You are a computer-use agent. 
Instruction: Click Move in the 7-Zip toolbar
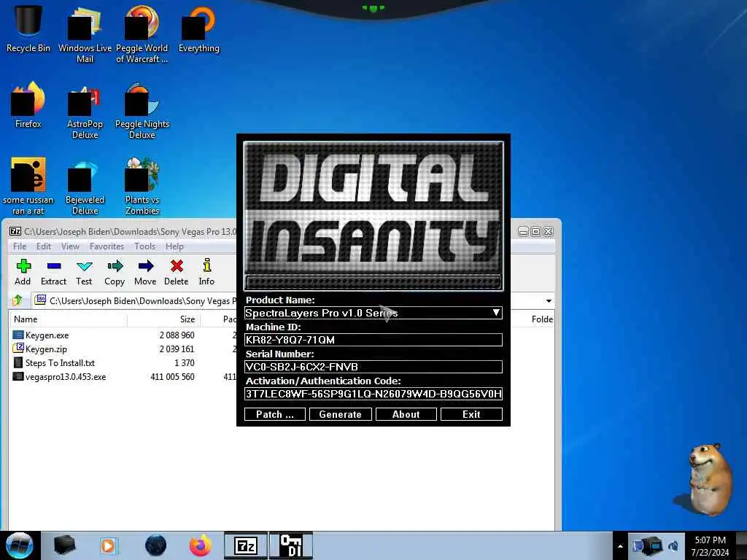(x=145, y=272)
